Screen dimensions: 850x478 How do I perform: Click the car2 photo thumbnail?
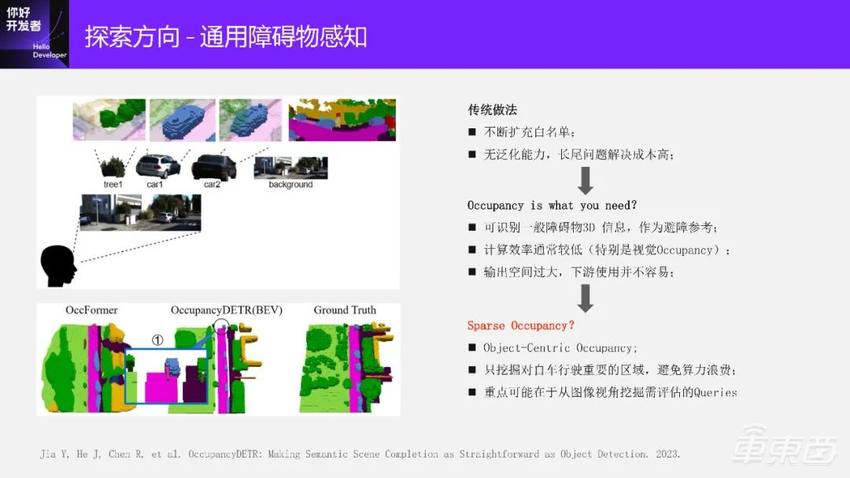(x=213, y=165)
